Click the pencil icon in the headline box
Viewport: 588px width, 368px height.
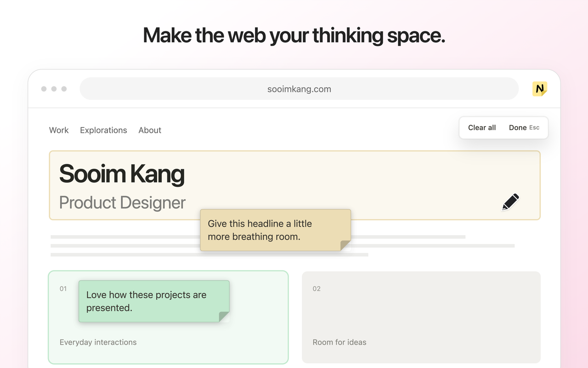click(510, 202)
